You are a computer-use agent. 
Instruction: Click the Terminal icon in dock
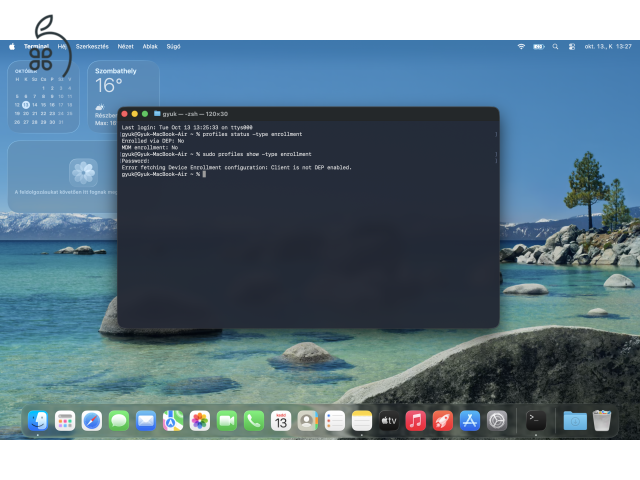(536, 421)
